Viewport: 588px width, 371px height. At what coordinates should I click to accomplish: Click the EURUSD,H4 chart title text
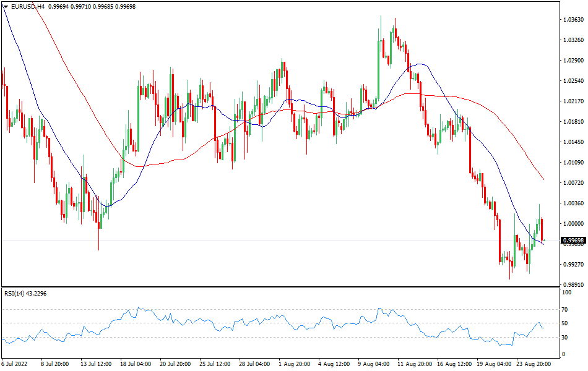tap(28, 6)
